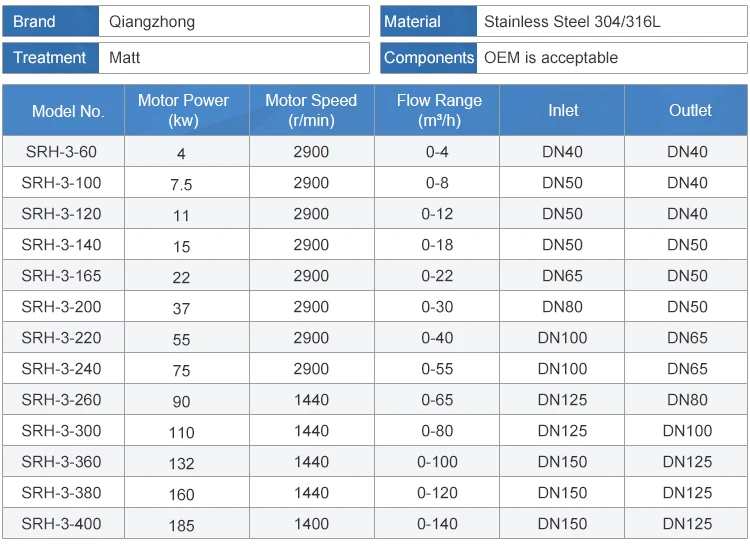
Task: Click the Inlet column header
Action: point(562,111)
